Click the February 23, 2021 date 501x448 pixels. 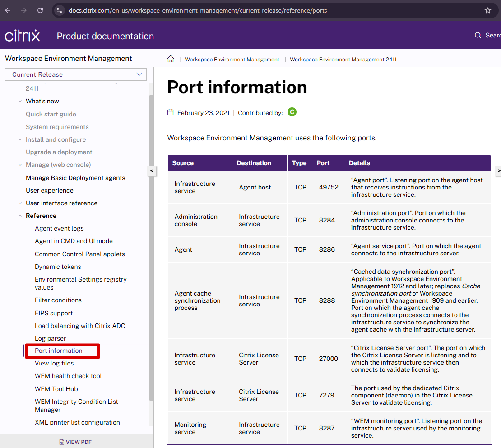[x=203, y=113]
